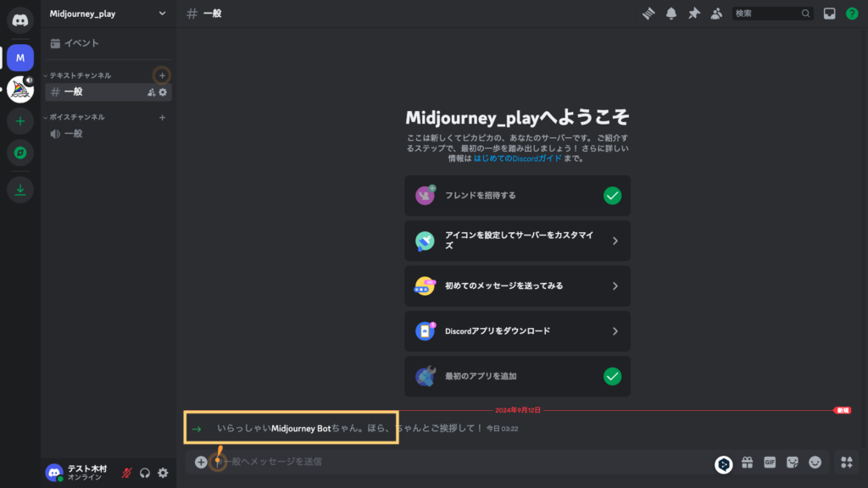Select the Midjourney server icon in the sidebar
Screen dimensions: 868x488
coord(19,87)
